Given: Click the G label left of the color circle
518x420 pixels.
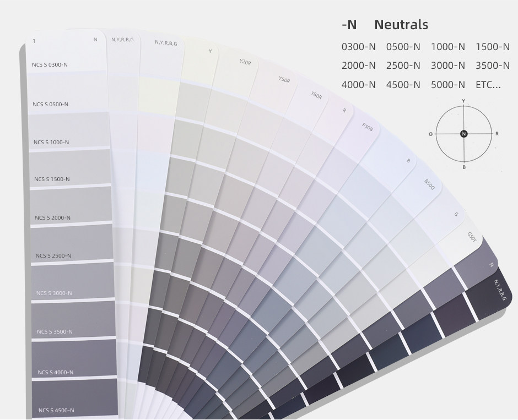Looking at the screenshot, I should [x=430, y=134].
